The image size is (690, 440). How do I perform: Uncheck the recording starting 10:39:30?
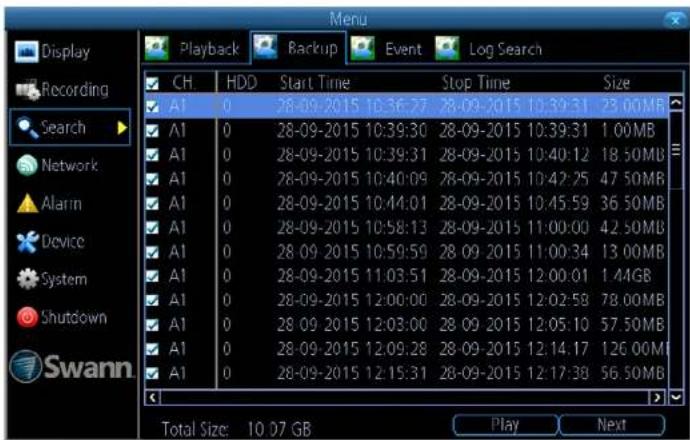(x=152, y=131)
